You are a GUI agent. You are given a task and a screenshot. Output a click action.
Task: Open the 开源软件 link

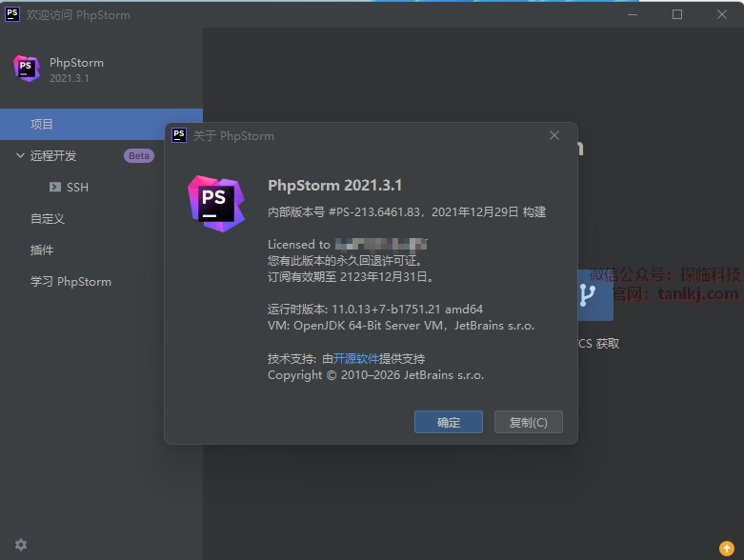click(356, 358)
